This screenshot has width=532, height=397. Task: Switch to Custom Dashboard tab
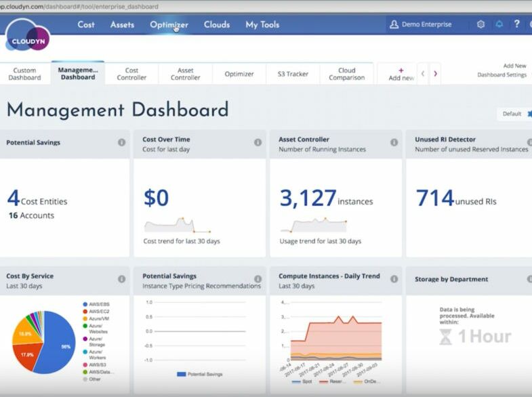[x=24, y=74]
